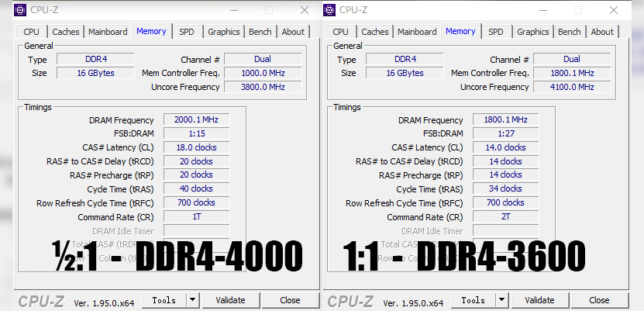Expand Tools dropdown arrow in right window
The height and width of the screenshot is (311, 644).
[x=502, y=300]
